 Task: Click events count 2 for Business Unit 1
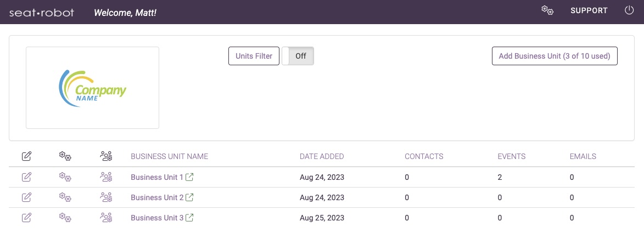coord(500,177)
